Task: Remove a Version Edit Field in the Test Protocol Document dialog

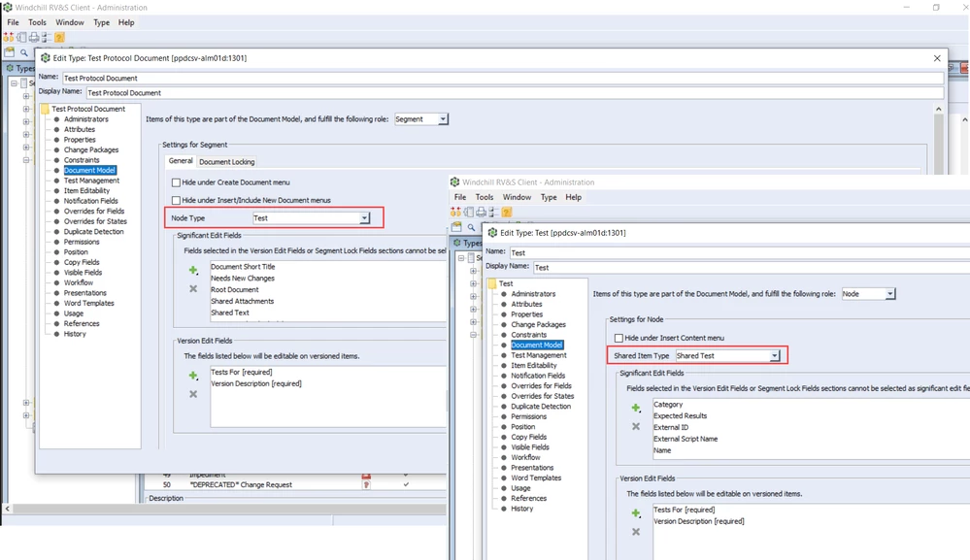Action: point(193,394)
